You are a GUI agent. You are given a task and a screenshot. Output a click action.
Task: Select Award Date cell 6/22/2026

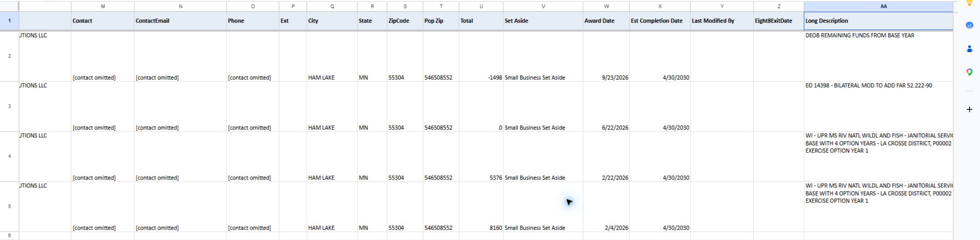[606, 106]
